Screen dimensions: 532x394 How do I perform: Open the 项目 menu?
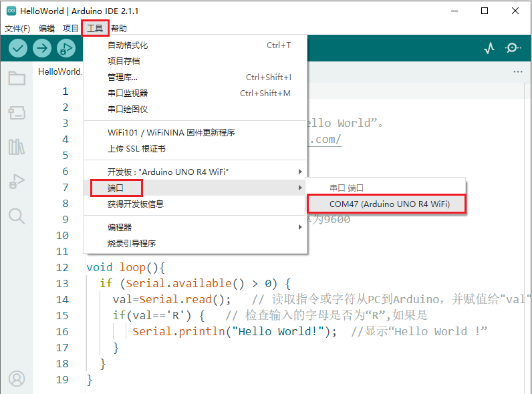[x=71, y=28]
